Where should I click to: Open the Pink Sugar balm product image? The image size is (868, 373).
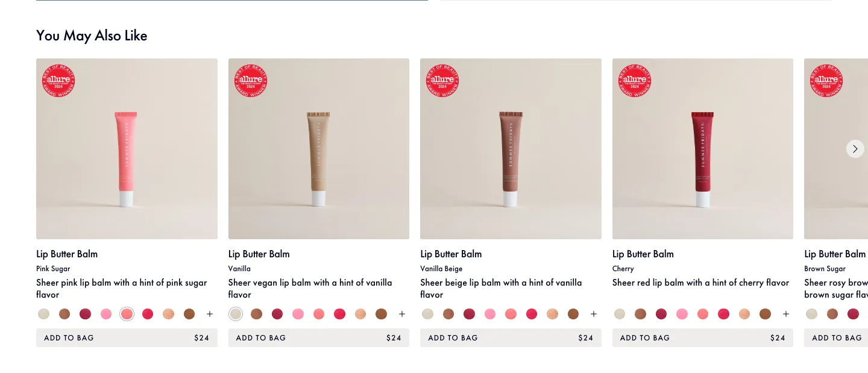coord(127,149)
